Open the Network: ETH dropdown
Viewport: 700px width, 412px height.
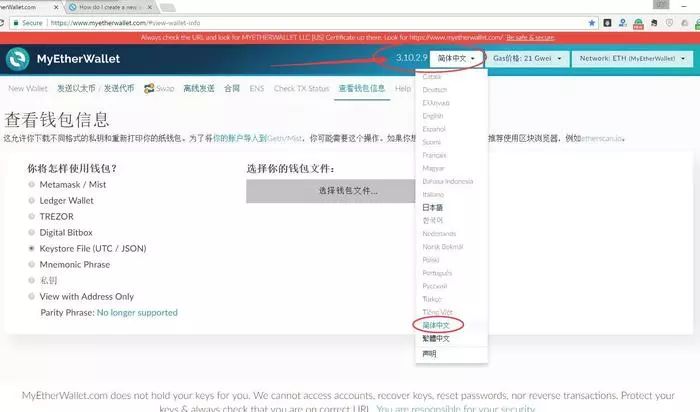click(x=632, y=58)
